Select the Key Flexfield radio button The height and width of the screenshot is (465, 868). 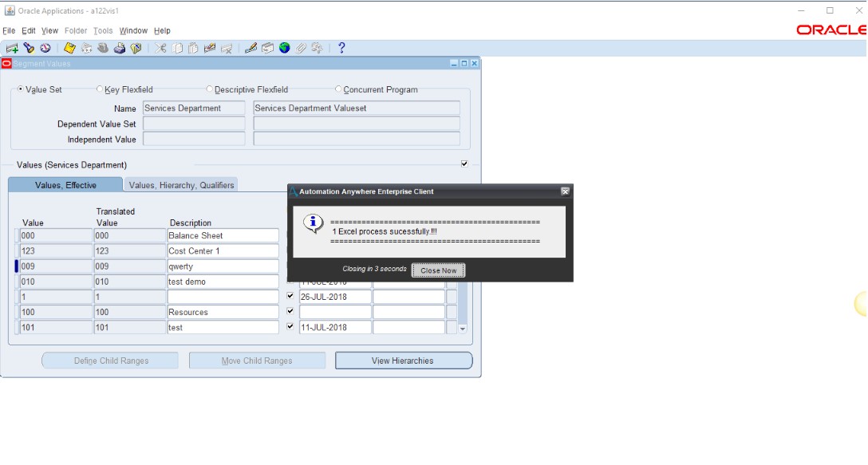pos(100,89)
